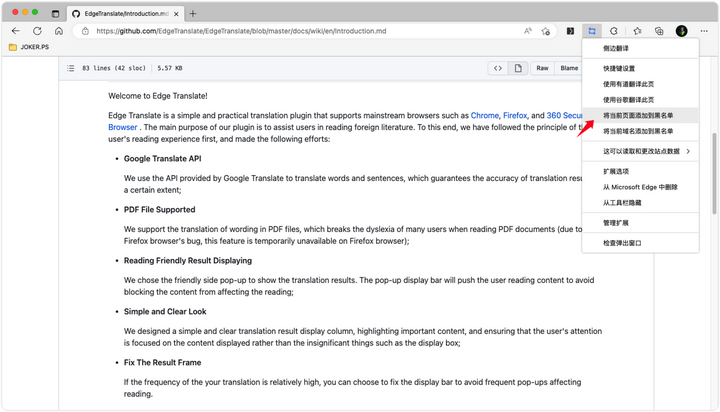This screenshot has width=720, height=412.
Task: Click the Raw button
Action: click(x=542, y=68)
